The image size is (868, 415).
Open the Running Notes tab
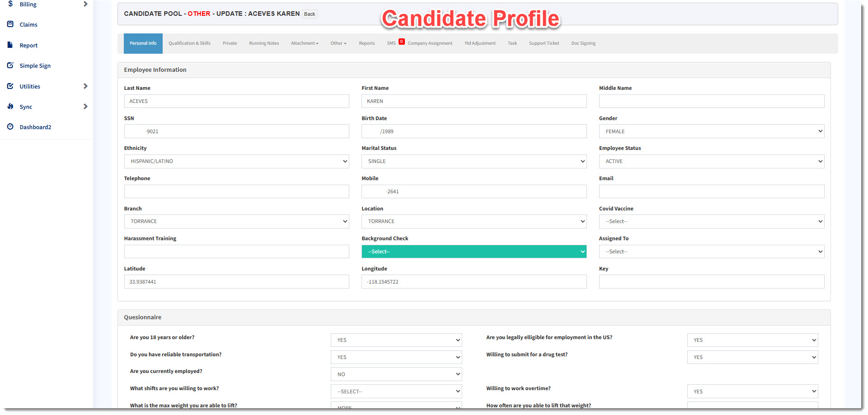[x=264, y=43]
